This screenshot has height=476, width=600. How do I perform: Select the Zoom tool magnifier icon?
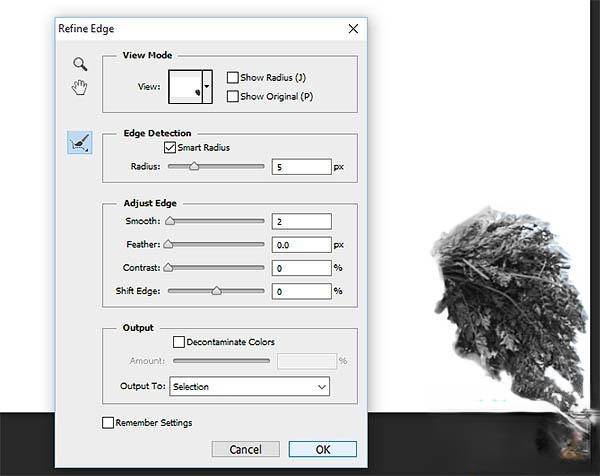[x=79, y=64]
